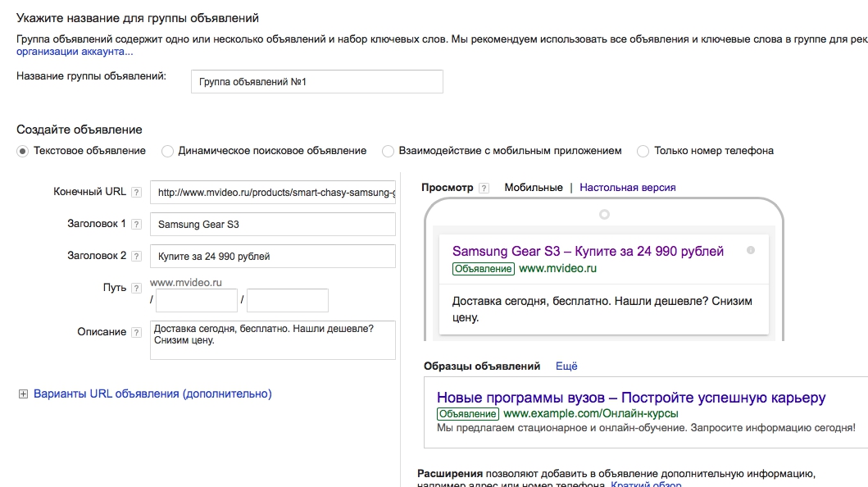
Task: Click www.example.com/Онлайн-курсы sample URL
Action: click(591, 413)
